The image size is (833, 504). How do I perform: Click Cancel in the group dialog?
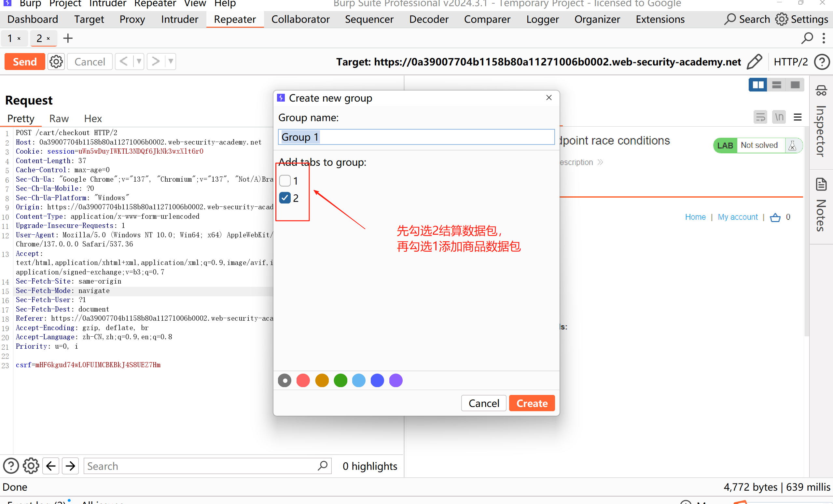(x=483, y=403)
